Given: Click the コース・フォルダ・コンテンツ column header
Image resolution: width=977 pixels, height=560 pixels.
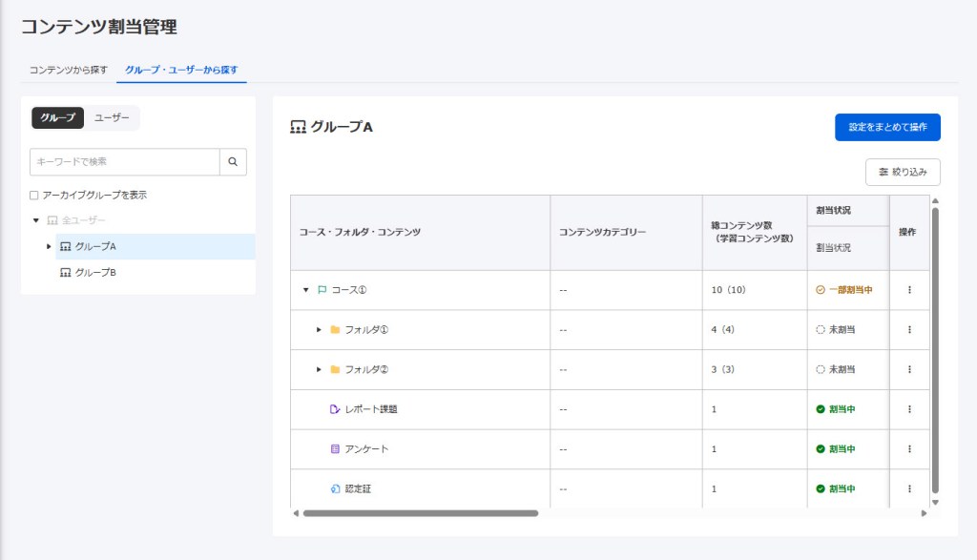Looking at the screenshot, I should pyautogui.click(x=420, y=233).
